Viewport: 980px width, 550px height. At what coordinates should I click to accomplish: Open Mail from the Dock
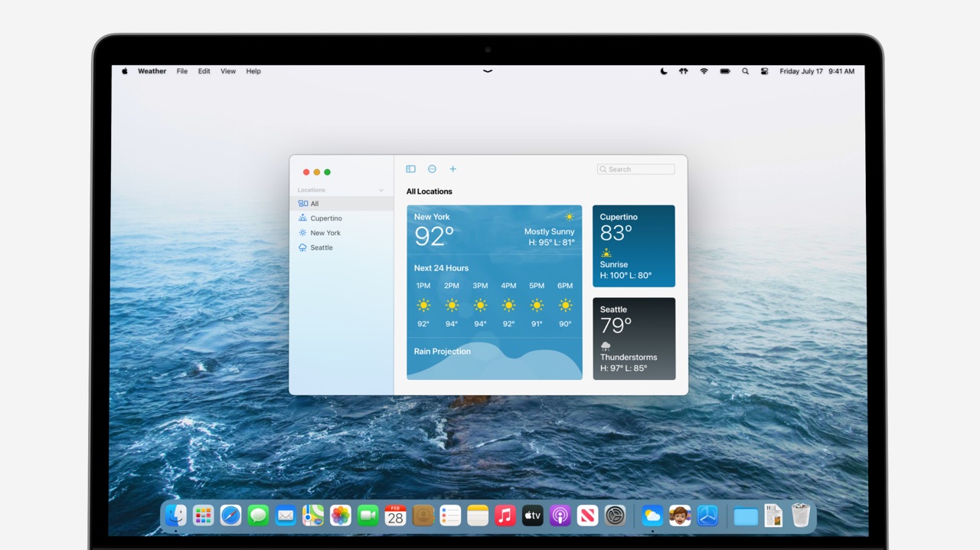coord(286,516)
